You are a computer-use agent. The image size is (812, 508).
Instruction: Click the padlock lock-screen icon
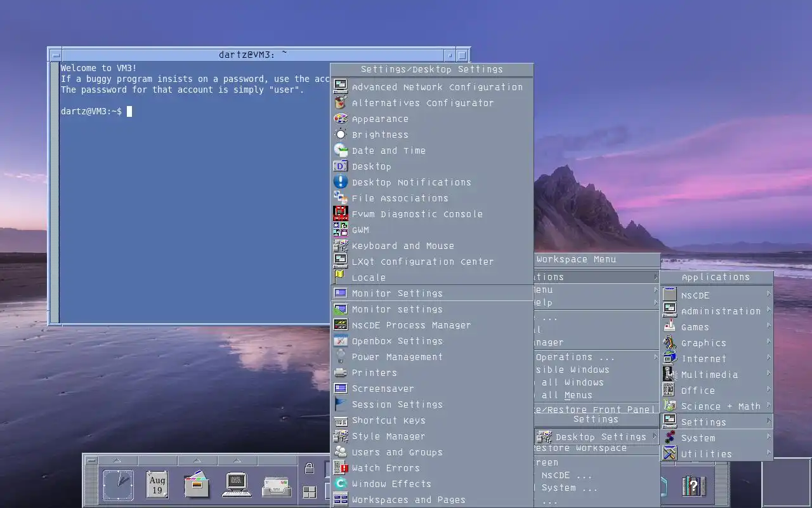[x=309, y=469]
